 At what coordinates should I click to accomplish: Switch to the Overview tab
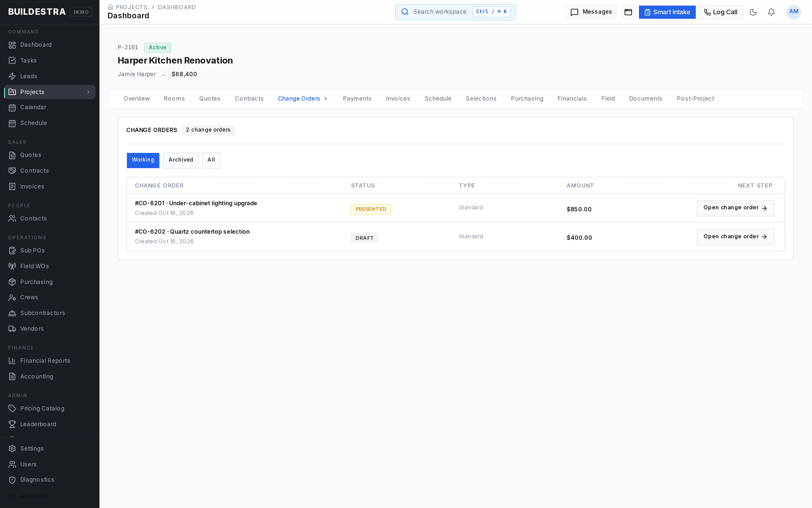click(x=137, y=99)
